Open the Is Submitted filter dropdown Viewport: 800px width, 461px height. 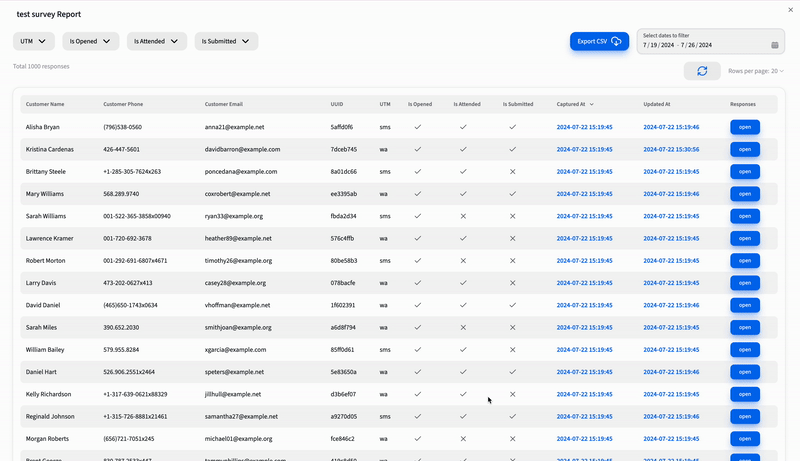pos(226,41)
